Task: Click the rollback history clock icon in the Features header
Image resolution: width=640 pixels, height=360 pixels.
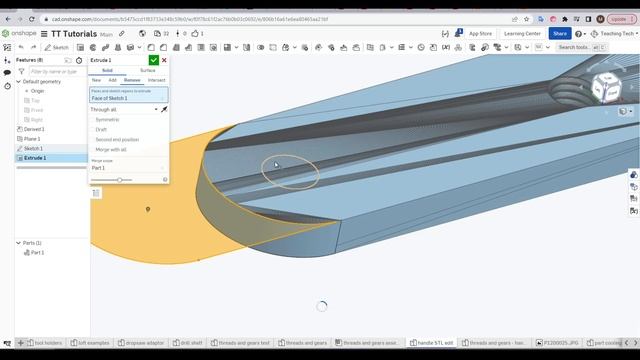Action: click(x=79, y=60)
